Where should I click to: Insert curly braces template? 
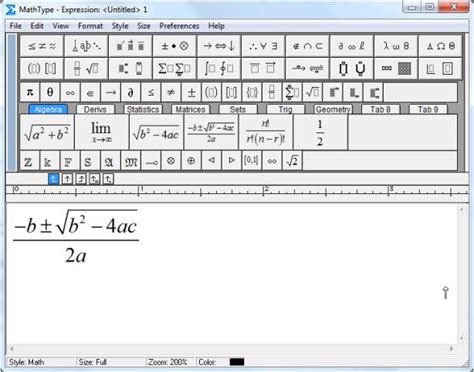[x=252, y=92]
